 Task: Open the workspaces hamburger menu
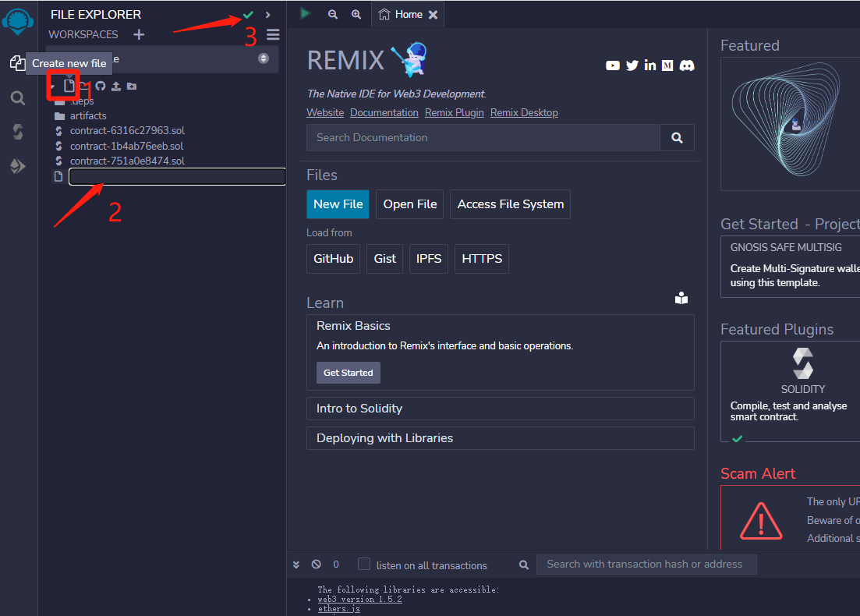(273, 34)
